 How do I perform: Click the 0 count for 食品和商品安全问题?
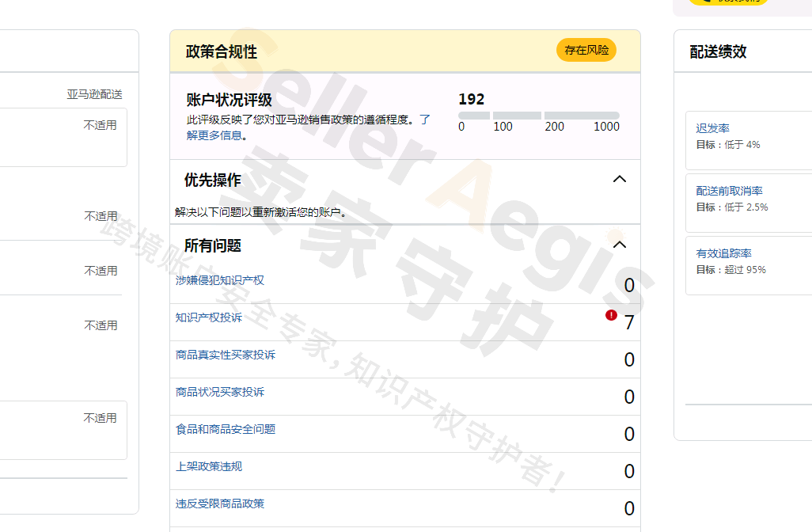[x=629, y=435]
